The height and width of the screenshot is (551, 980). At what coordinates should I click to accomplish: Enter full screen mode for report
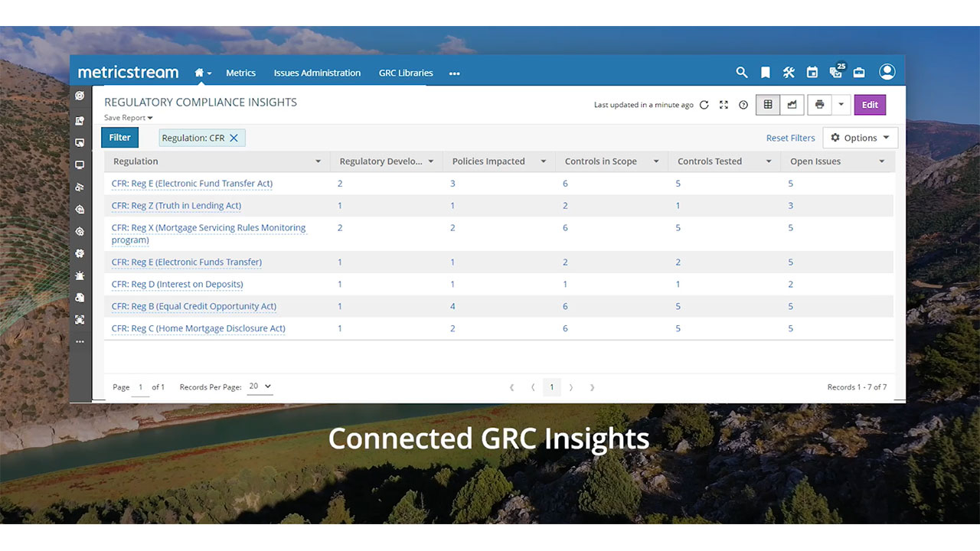tap(724, 105)
